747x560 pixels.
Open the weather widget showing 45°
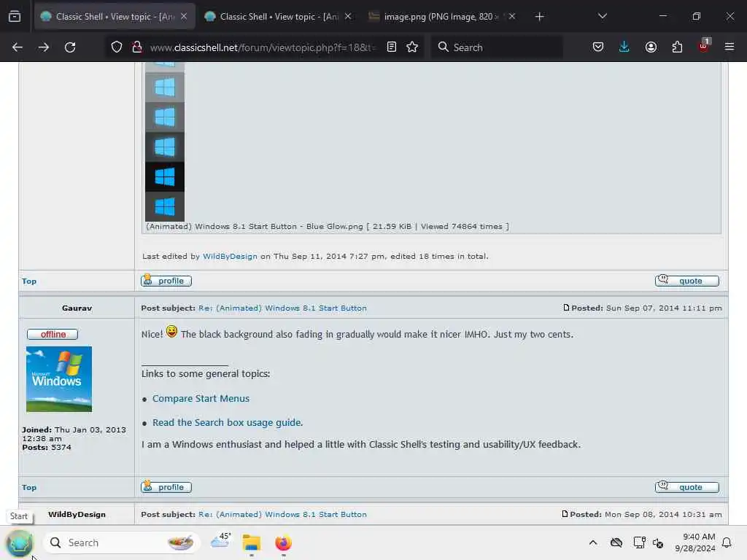click(x=221, y=541)
